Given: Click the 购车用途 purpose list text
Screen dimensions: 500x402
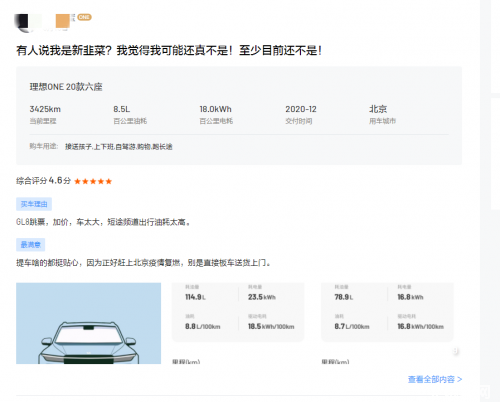Looking at the screenshot, I should (119, 147).
